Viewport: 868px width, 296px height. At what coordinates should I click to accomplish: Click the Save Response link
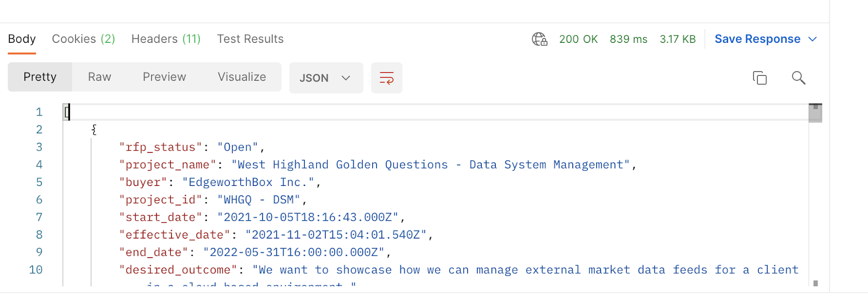point(757,39)
